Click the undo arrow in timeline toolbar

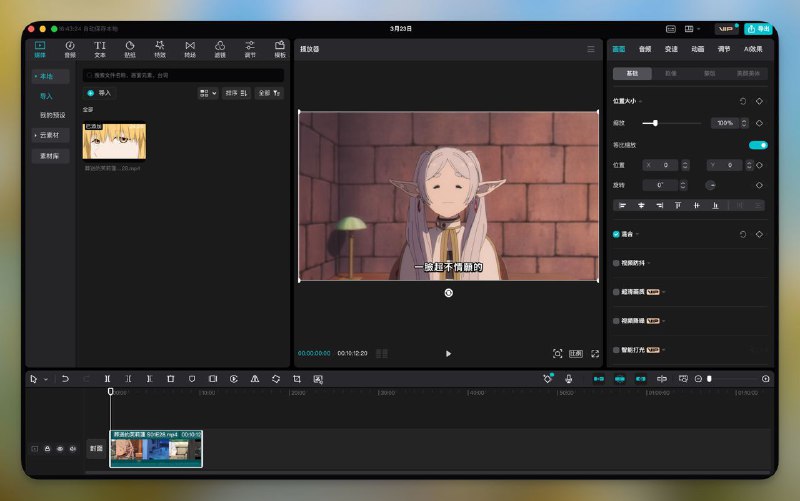(66, 379)
